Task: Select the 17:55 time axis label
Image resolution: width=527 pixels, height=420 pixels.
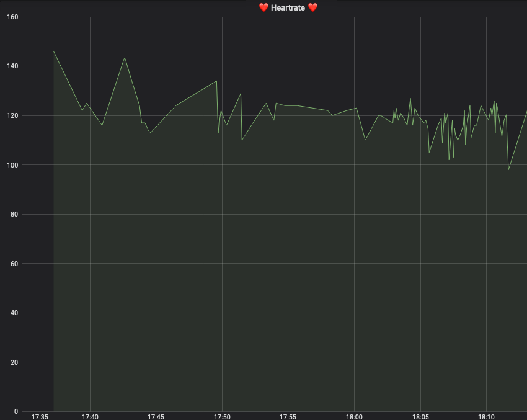Action: click(x=288, y=414)
